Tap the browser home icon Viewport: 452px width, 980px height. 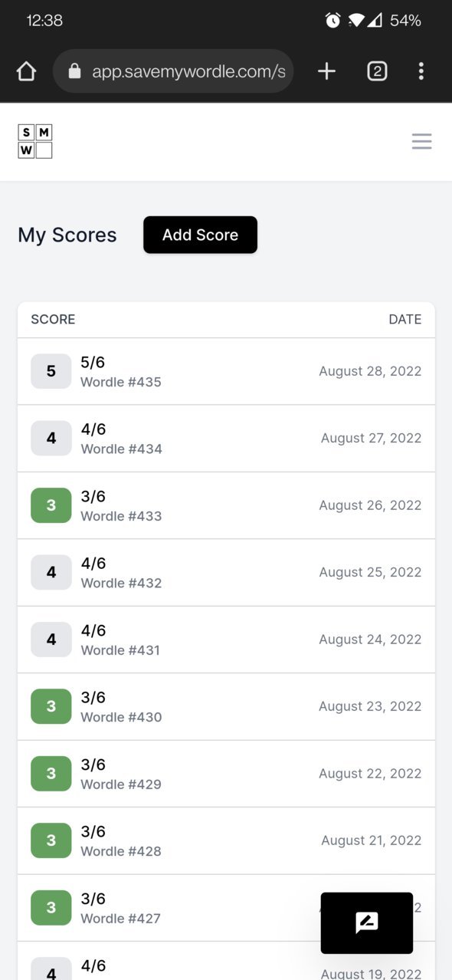point(26,71)
